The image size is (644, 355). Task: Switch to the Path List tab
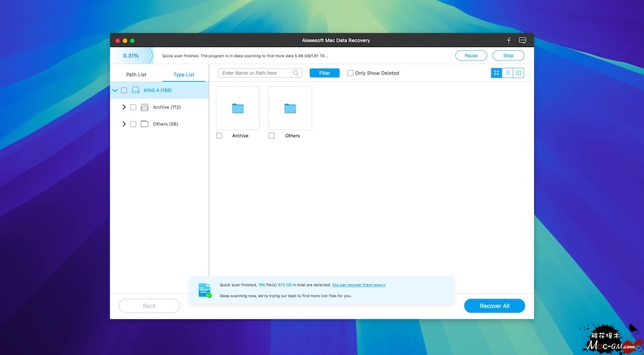[136, 75]
